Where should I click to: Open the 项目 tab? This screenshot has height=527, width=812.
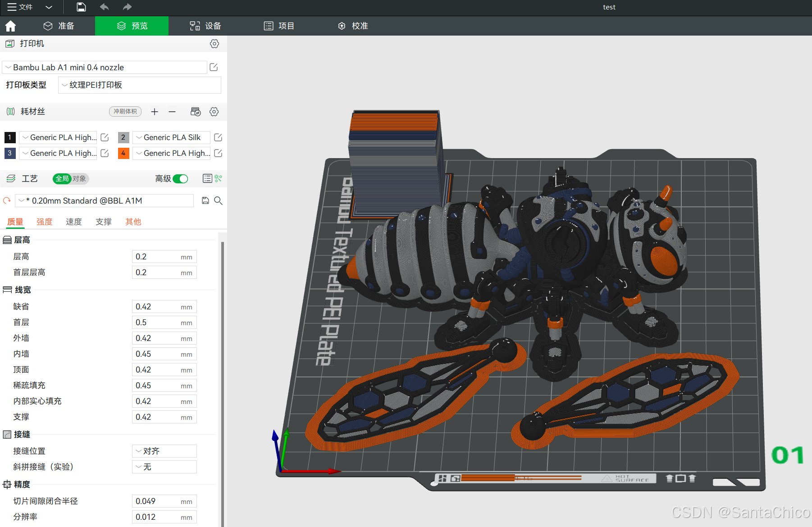click(279, 26)
